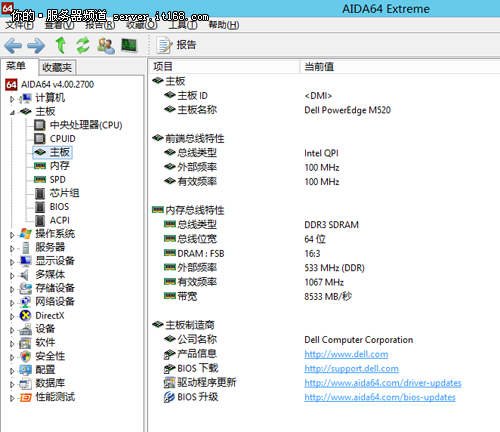Collapse the 主板 tree node
The image size is (500, 432).
tap(12, 112)
